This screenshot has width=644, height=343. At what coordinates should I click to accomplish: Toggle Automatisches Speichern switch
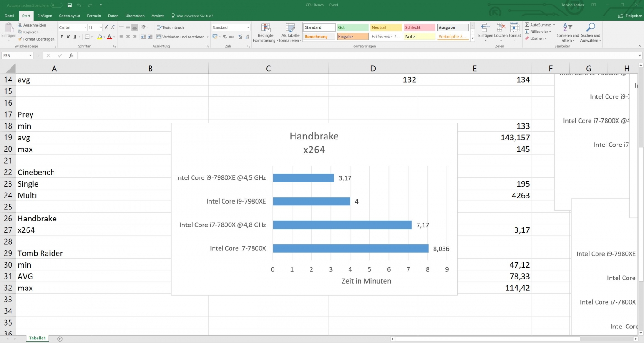pos(56,5)
